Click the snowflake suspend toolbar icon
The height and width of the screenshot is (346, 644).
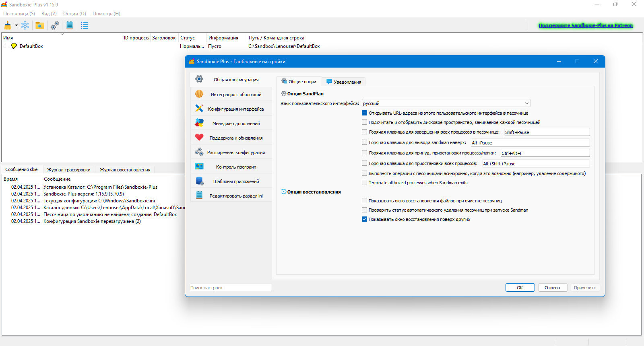click(x=25, y=25)
